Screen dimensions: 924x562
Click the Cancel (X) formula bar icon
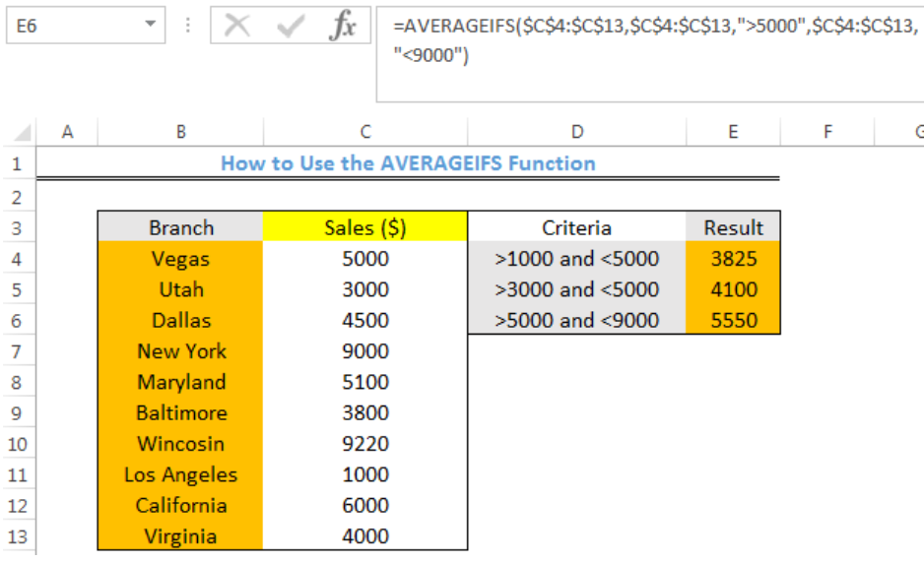(x=236, y=26)
